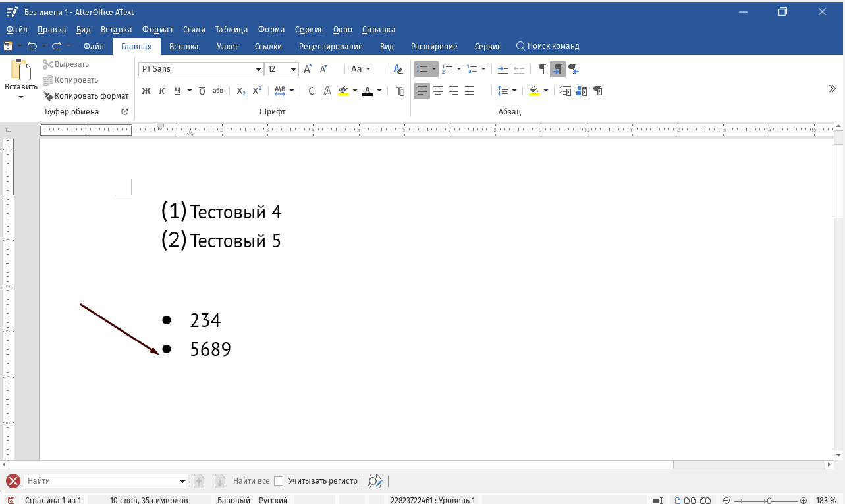Click the Поиск команд search field
This screenshot has height=504, width=845.
click(547, 47)
